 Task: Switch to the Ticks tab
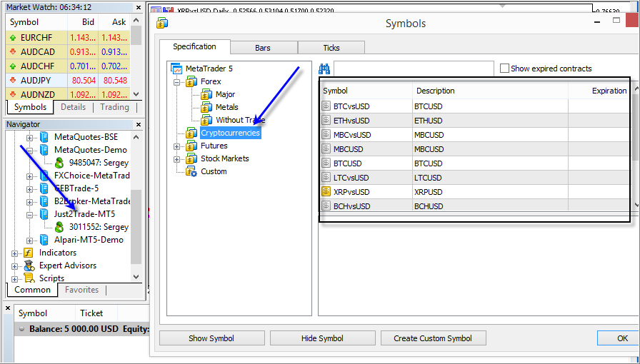pos(331,48)
